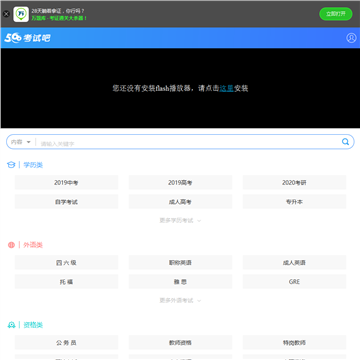Open the 特岗教师 exam button
This screenshot has height=360, width=360.
coord(294,342)
